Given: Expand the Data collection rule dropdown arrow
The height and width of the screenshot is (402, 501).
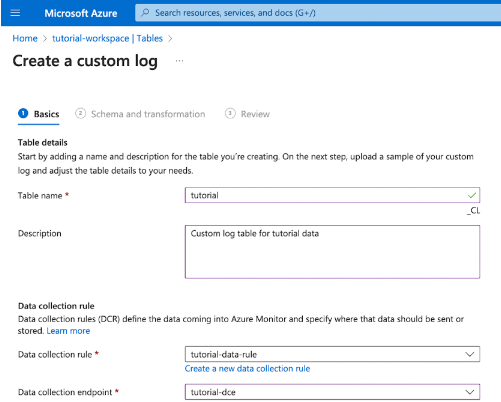Looking at the screenshot, I should pos(470,354).
